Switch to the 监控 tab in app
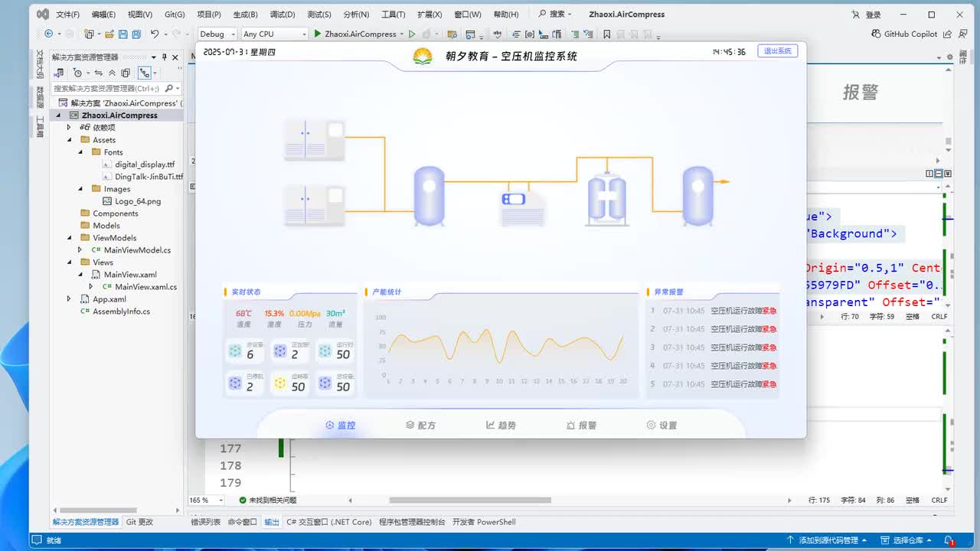 coord(341,425)
